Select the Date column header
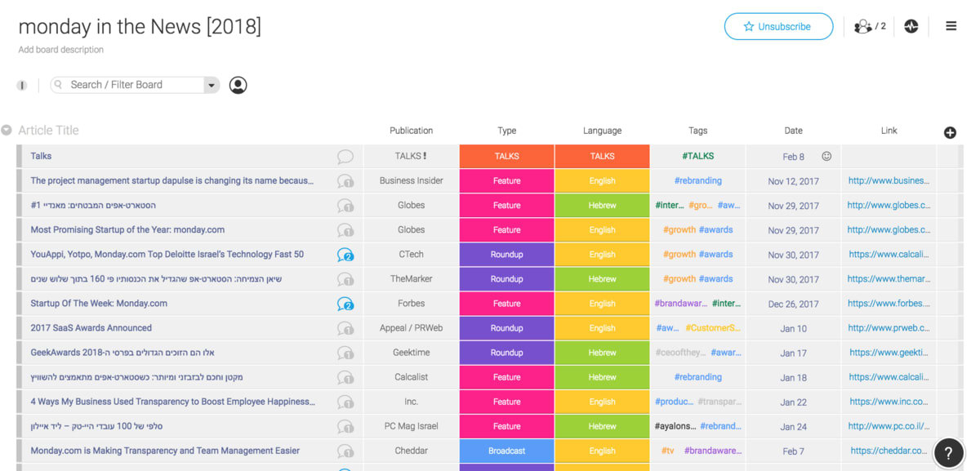The image size is (980, 471). pyautogui.click(x=793, y=131)
